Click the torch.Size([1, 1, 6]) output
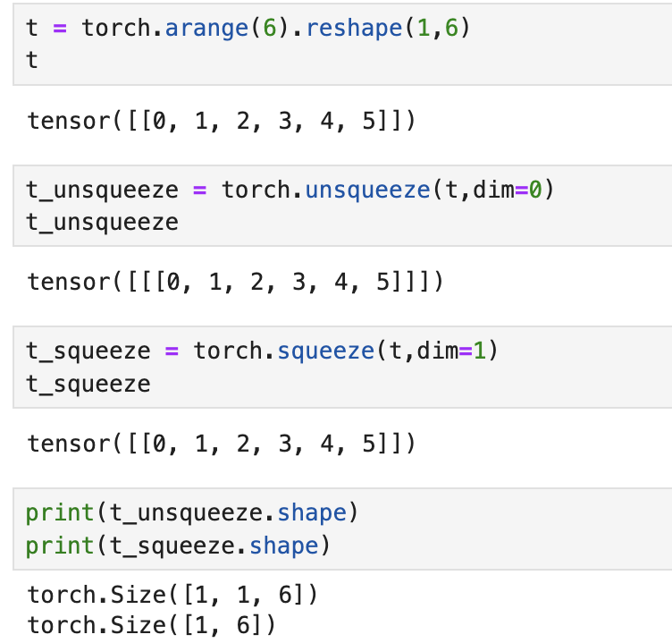This screenshot has height=643, width=672. pyautogui.click(x=172, y=596)
